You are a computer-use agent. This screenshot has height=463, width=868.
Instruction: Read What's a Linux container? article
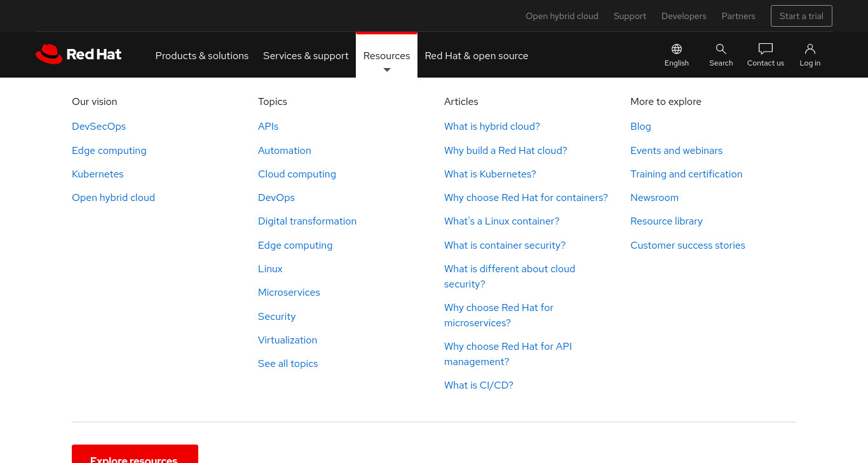pyautogui.click(x=501, y=221)
